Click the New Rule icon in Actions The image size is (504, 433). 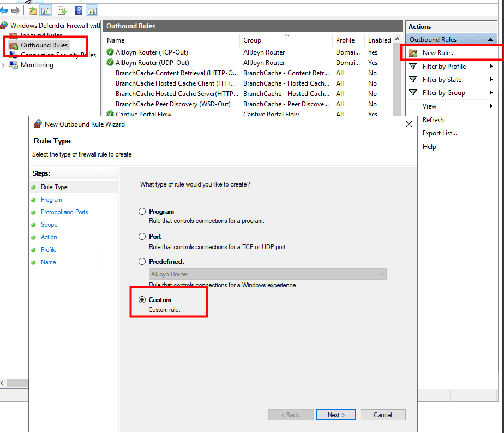[x=413, y=53]
